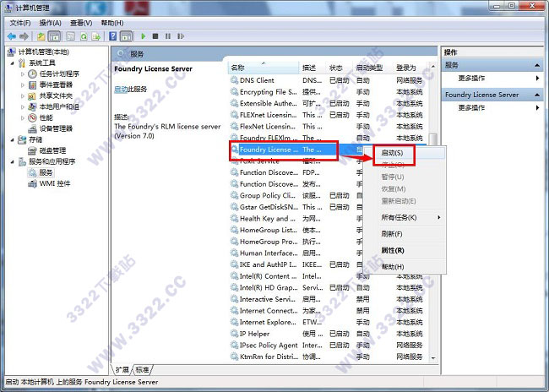This screenshot has height=392, width=549.
Task: Collapse the 服务 section in actions pane
Action: (536, 65)
